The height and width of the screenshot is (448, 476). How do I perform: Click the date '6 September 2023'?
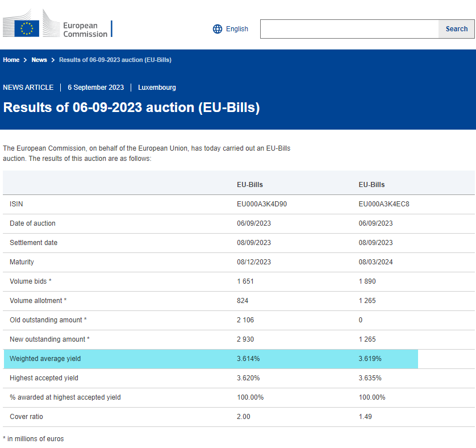pos(95,88)
